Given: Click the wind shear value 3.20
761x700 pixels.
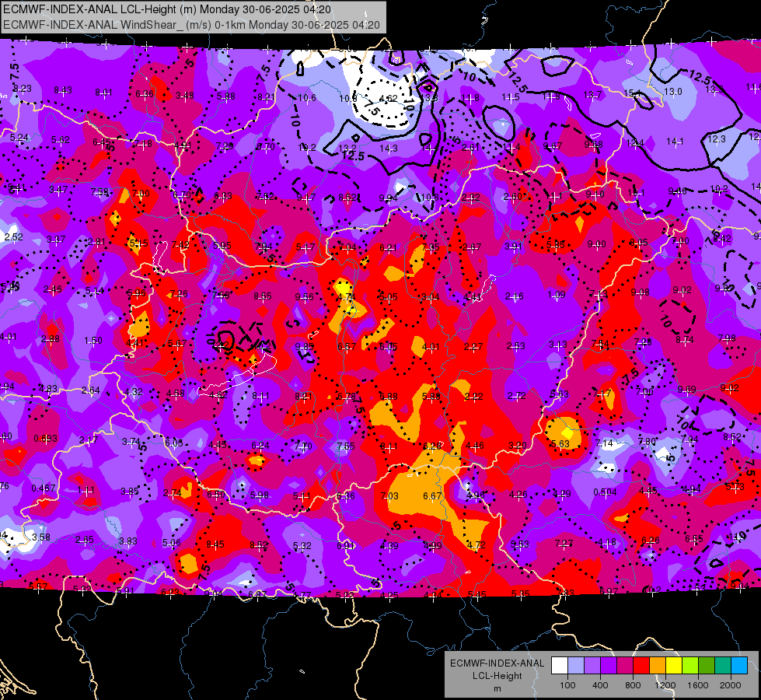Looking at the screenshot, I should click(518, 445).
